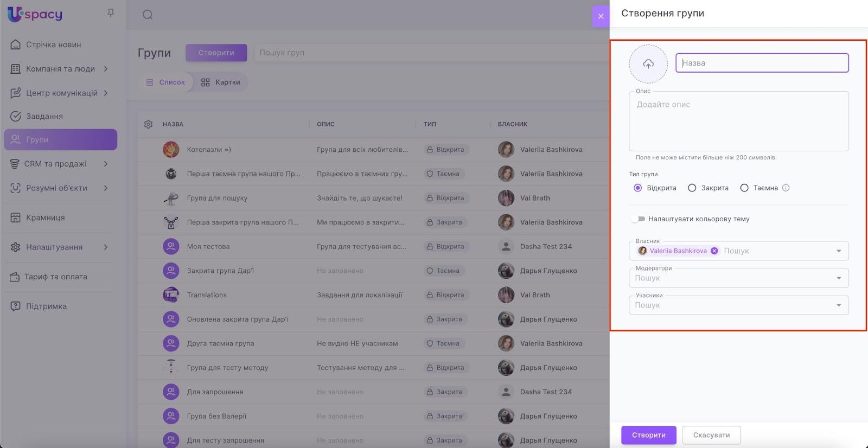Expand CRM та продажі submenu
This screenshot has width=868, height=448.
point(106,164)
